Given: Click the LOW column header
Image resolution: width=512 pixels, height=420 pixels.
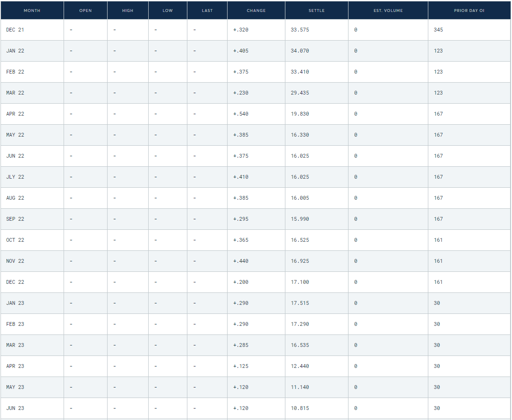Looking at the screenshot, I should tap(167, 11).
